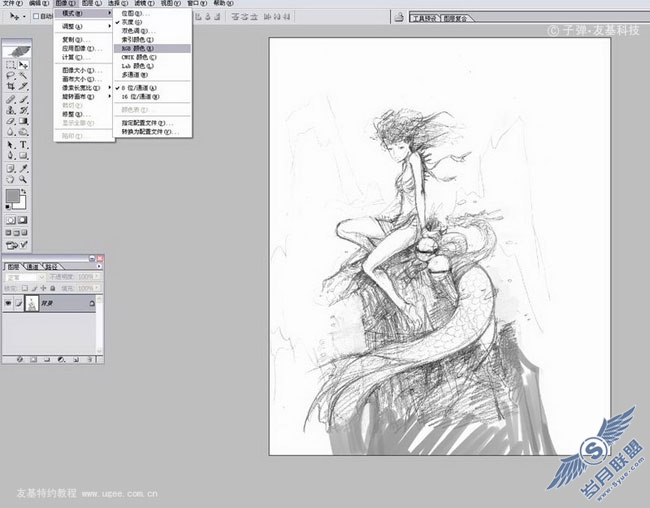Viewport: 650px width, 508px height.
Task: Click the foreground color swatch
Action: click(12, 196)
